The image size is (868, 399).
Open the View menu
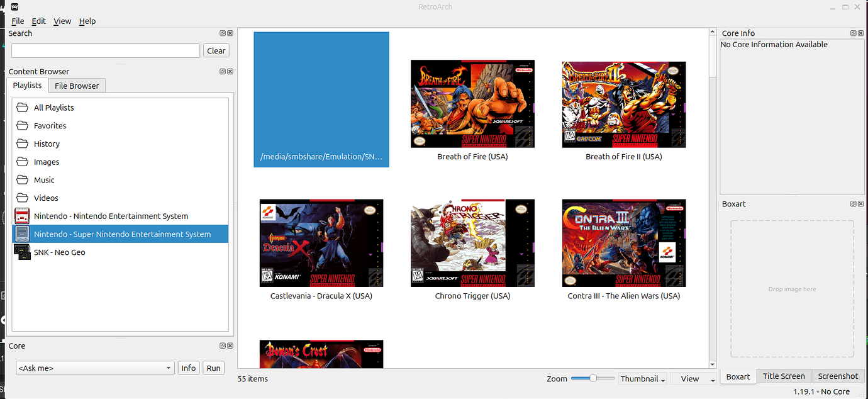pyautogui.click(x=62, y=21)
